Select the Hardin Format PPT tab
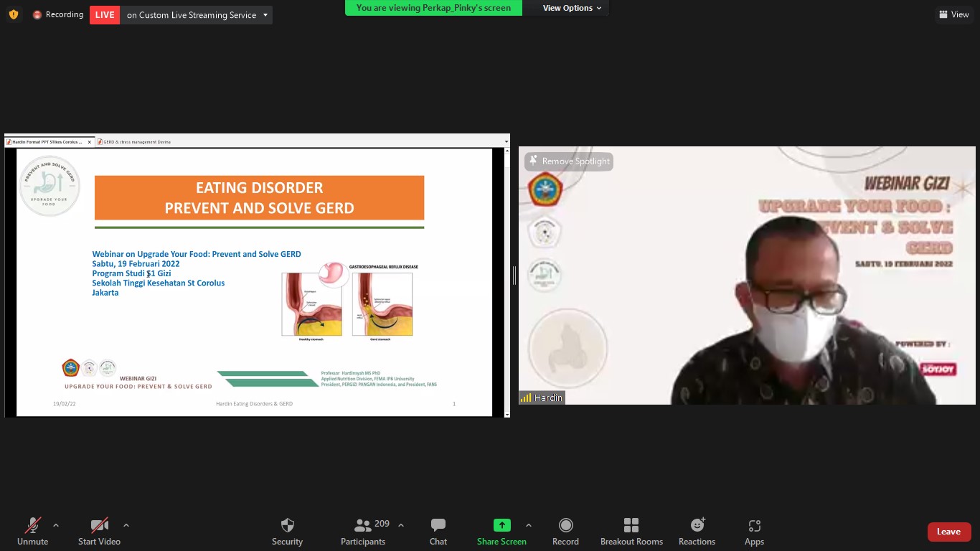 coord(47,142)
